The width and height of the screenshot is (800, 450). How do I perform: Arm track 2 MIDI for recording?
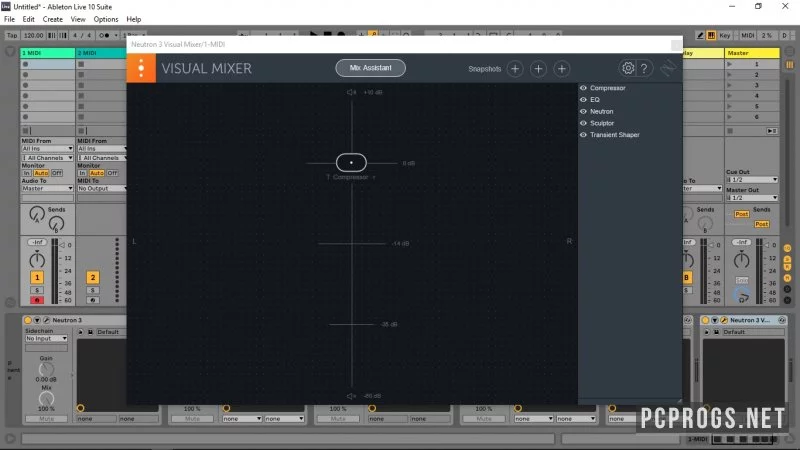pyautogui.click(x=92, y=300)
